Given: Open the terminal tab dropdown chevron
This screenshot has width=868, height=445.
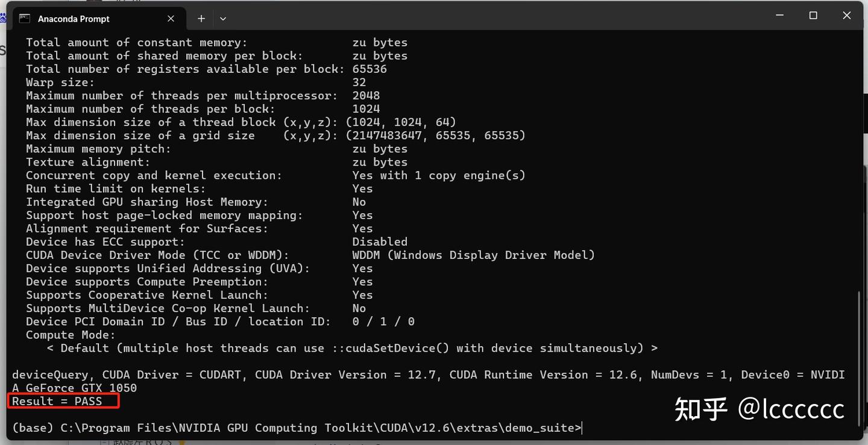Looking at the screenshot, I should (223, 19).
